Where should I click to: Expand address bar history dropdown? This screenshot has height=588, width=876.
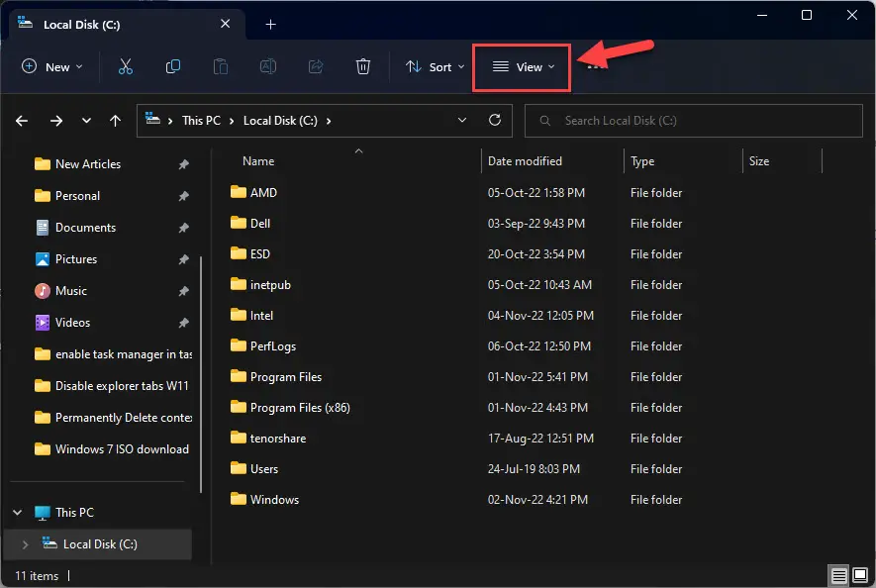(462, 120)
